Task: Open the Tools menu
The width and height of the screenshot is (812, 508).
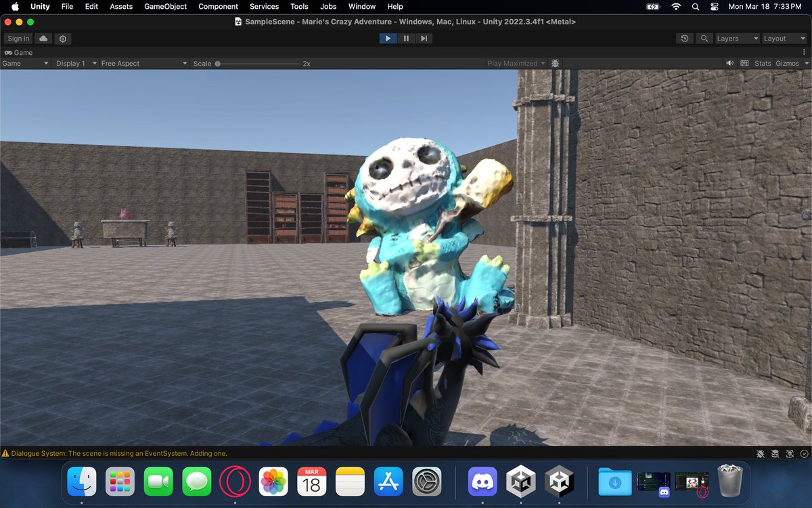Action: click(x=299, y=6)
